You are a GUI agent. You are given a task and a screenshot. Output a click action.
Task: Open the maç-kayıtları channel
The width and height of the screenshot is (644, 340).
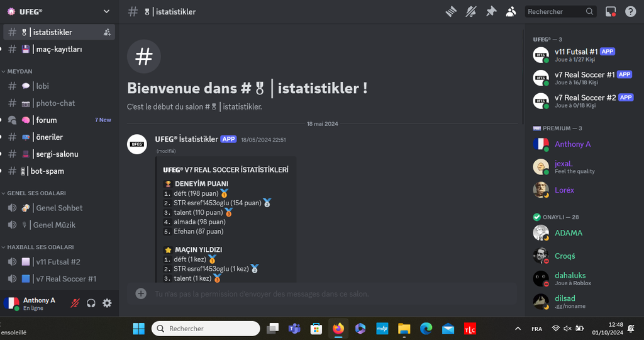click(58, 49)
